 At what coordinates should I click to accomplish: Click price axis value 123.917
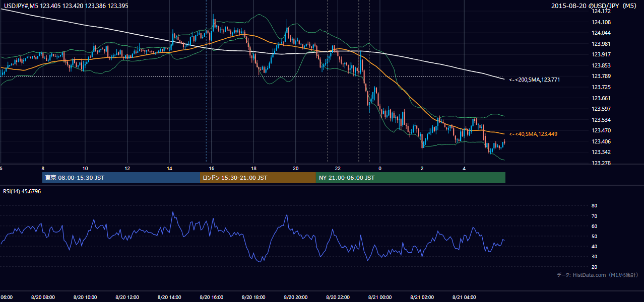coord(602,54)
